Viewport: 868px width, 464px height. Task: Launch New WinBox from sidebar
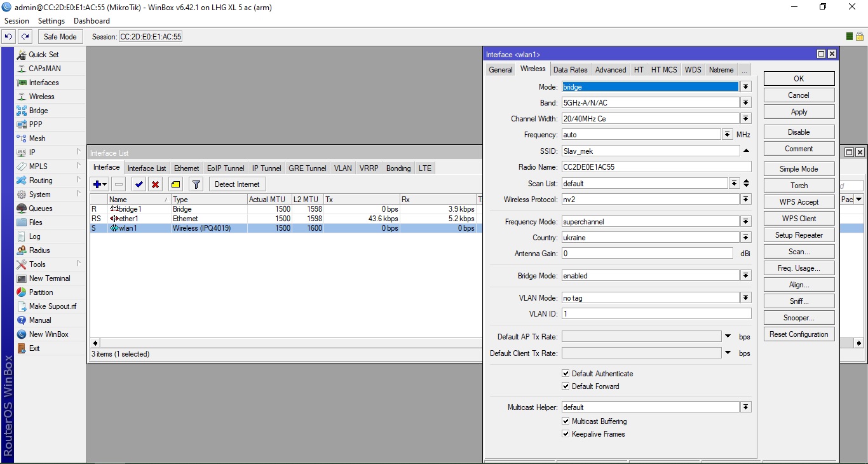49,334
